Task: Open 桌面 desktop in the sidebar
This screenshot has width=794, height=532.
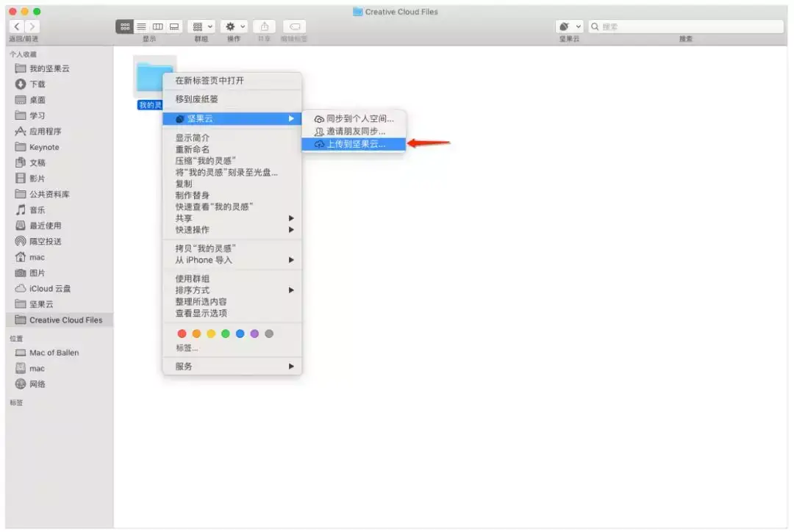Action: 60,100
